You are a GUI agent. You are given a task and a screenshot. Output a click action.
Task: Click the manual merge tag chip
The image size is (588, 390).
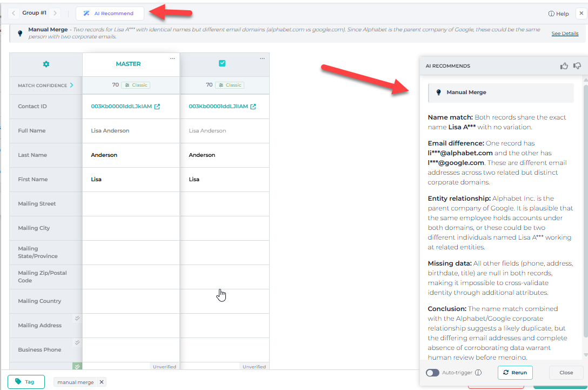pos(75,382)
